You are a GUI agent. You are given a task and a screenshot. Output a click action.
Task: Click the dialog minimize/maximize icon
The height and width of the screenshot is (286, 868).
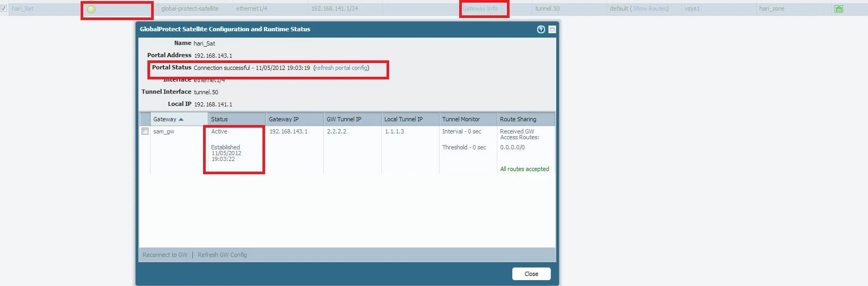click(552, 30)
